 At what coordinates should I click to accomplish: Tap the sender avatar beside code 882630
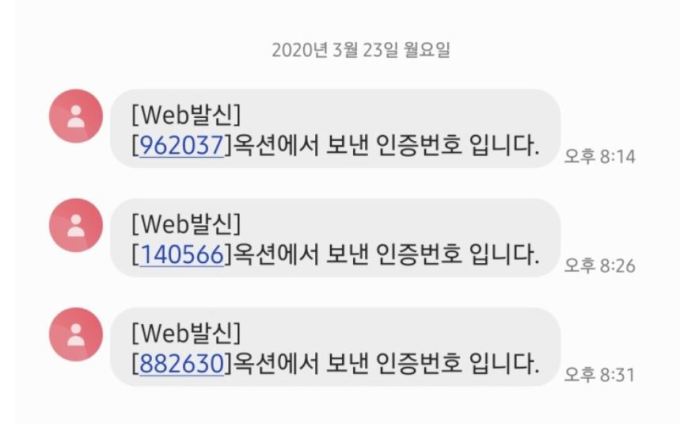[76, 335]
